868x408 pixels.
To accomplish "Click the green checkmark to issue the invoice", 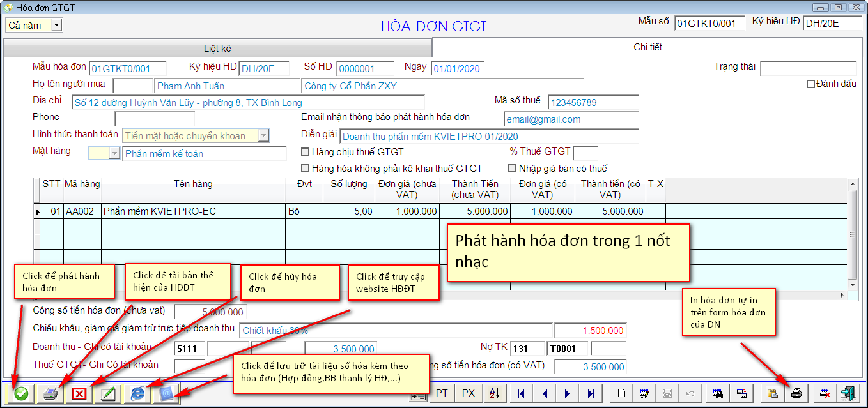I will point(21,393).
